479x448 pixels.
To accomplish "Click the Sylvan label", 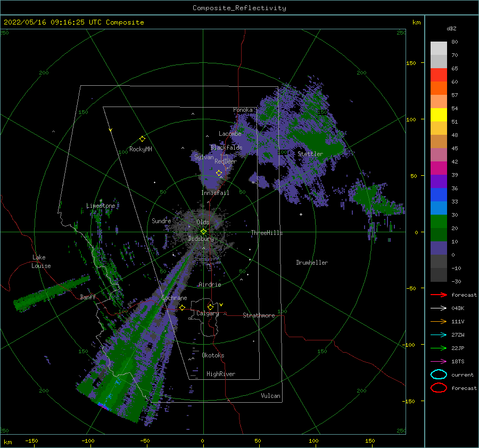I will [204, 157].
